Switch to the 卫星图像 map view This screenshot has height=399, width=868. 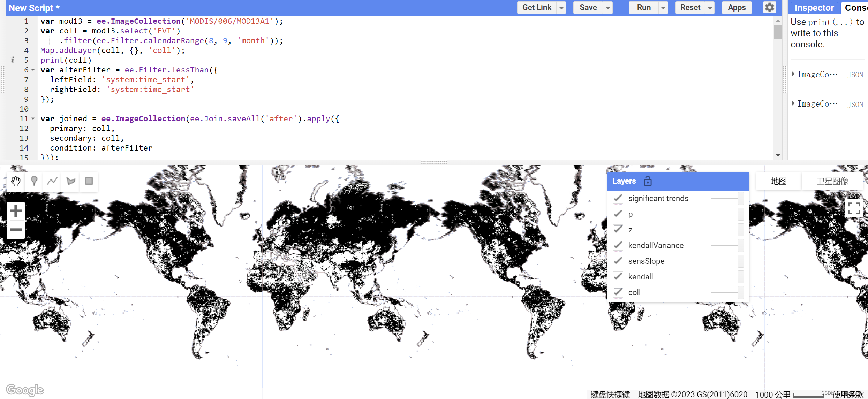coord(832,181)
